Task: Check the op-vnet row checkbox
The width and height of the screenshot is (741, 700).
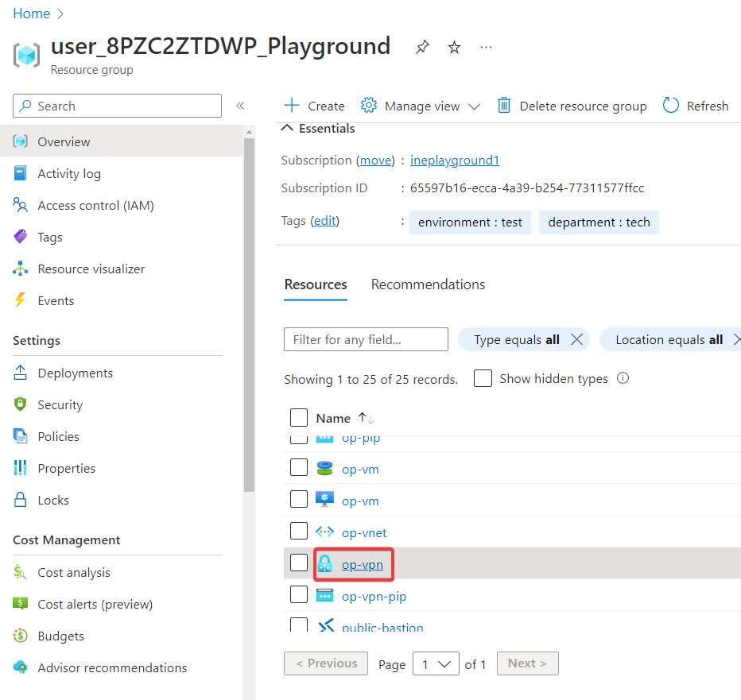Action: pyautogui.click(x=299, y=532)
